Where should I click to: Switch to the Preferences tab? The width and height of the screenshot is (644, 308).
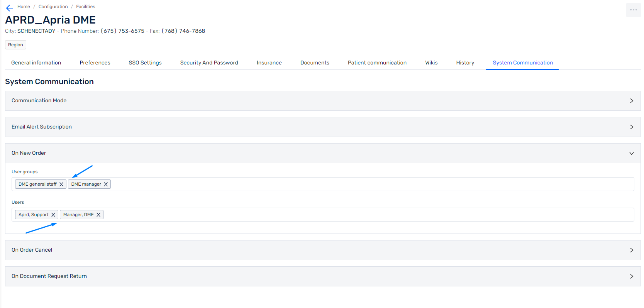click(x=95, y=63)
